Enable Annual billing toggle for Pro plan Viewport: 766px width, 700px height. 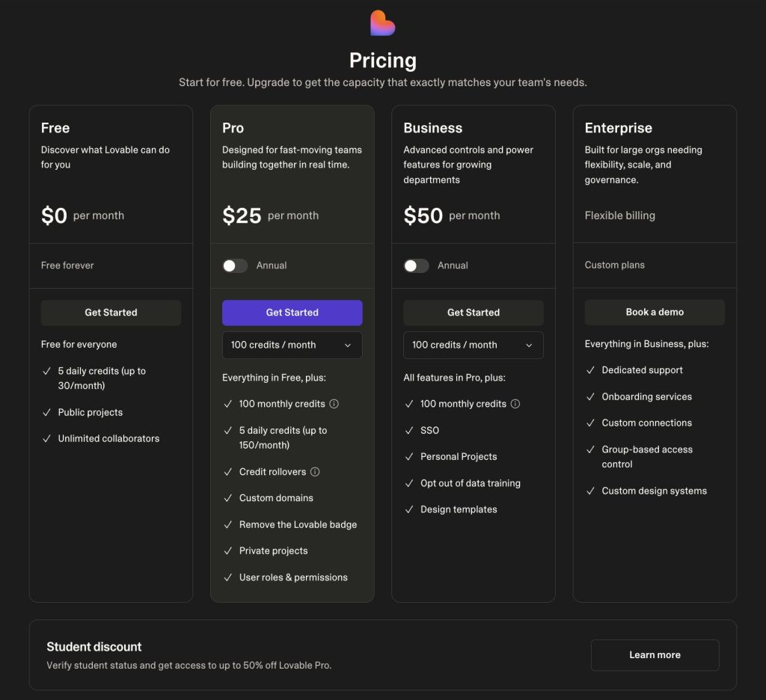coord(235,265)
